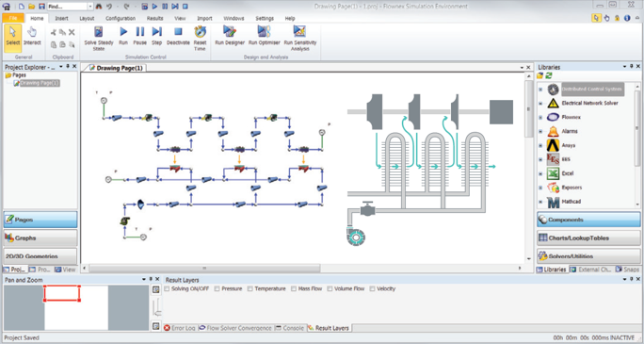
Task: Undo the last action in quick access
Action: click(109, 7)
